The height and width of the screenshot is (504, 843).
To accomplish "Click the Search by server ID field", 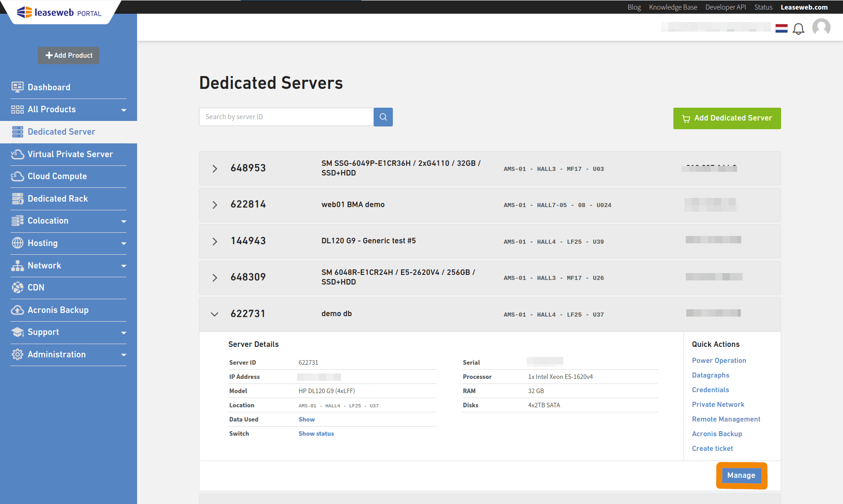I will click(286, 117).
